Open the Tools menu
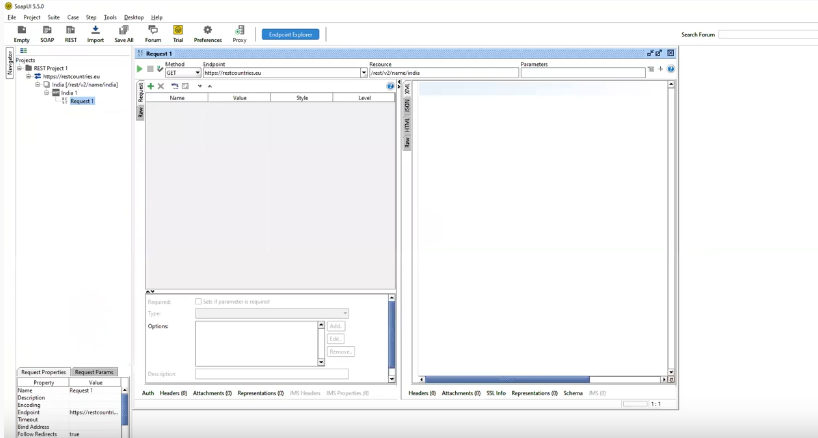 (110, 18)
